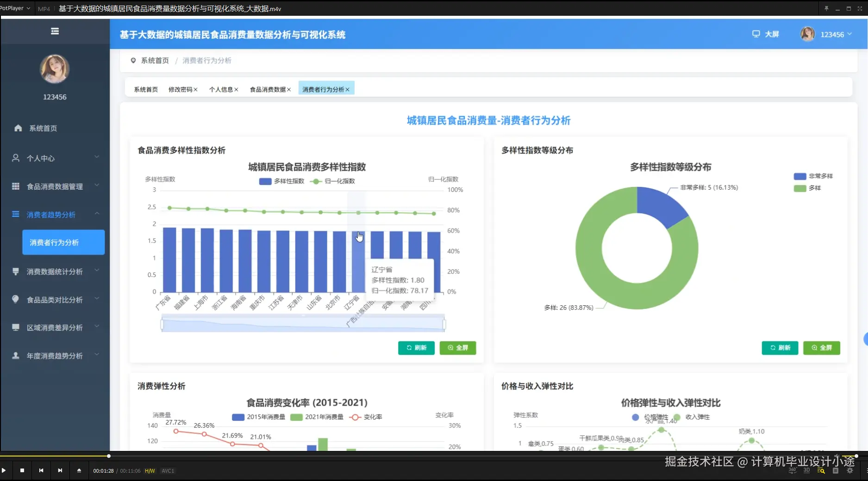This screenshot has width=868, height=481.
Task: Select the 区域消费差异分析 sidebar icon
Action: (x=15, y=326)
